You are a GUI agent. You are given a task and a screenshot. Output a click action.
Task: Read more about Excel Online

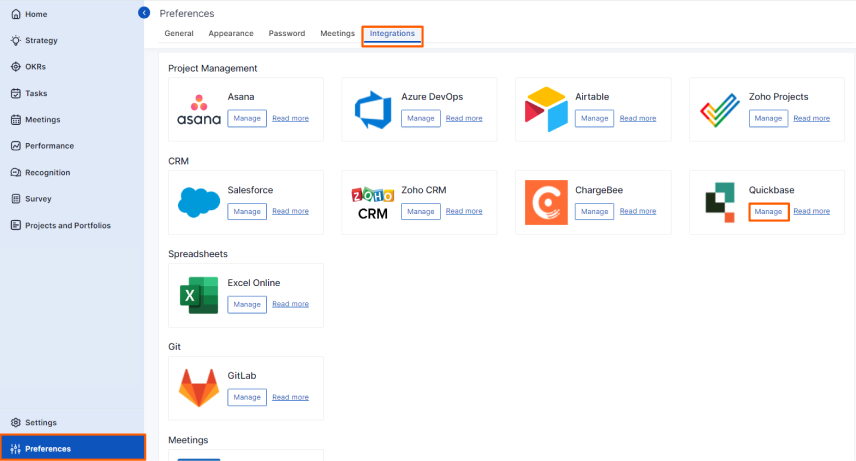pos(290,304)
